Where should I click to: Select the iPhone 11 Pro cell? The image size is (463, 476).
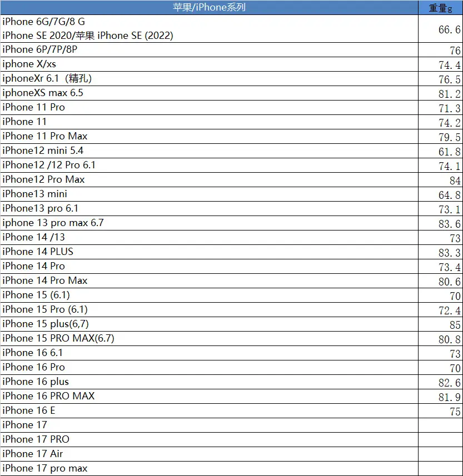pos(209,107)
